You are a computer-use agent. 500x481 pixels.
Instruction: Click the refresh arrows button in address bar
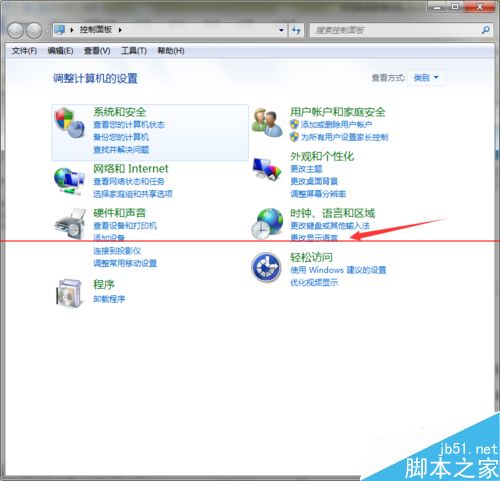pyautogui.click(x=296, y=30)
